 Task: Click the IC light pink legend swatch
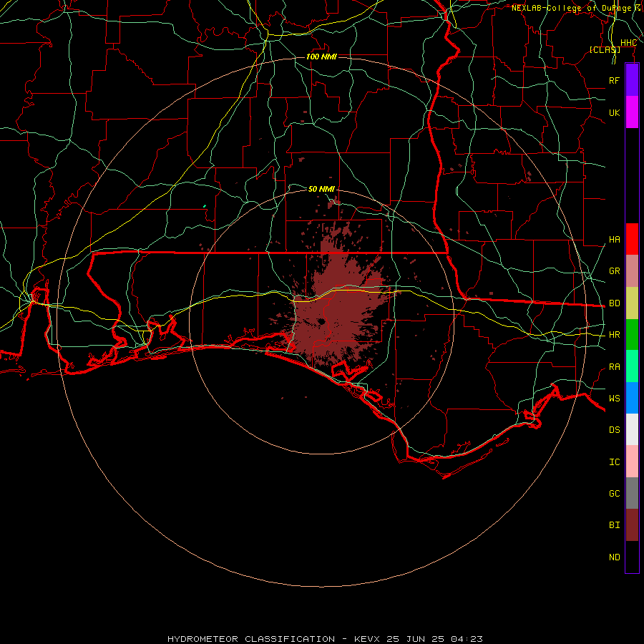click(632, 462)
